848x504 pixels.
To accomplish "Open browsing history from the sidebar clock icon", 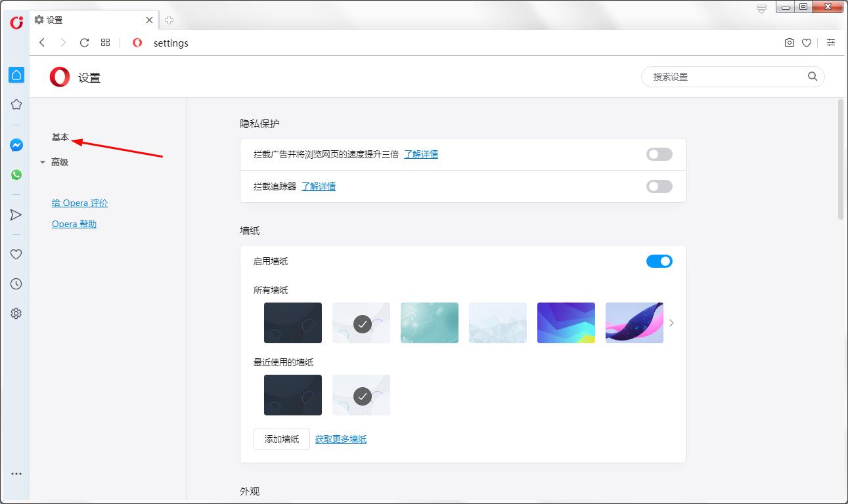I will tap(16, 283).
